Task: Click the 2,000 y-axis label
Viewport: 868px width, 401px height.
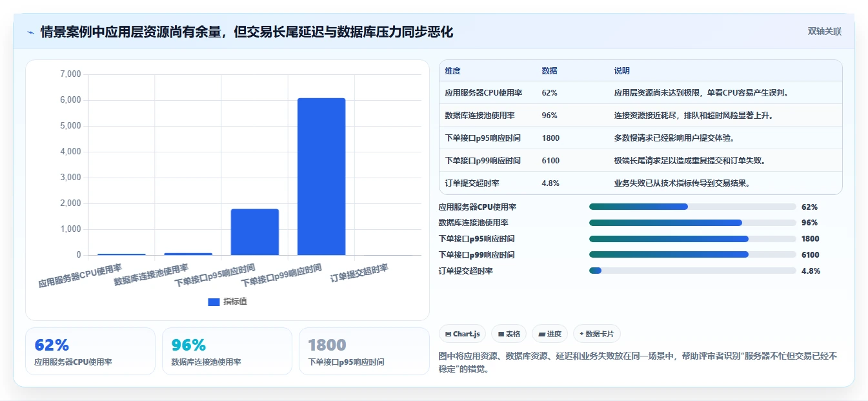Action: pos(70,203)
